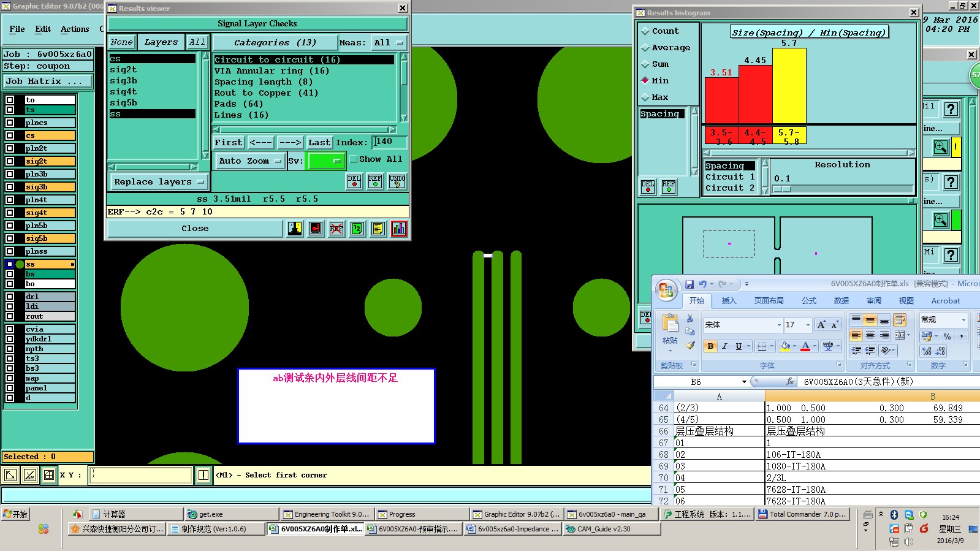Open the Actions menu in Graphic Editor

pos(75,29)
